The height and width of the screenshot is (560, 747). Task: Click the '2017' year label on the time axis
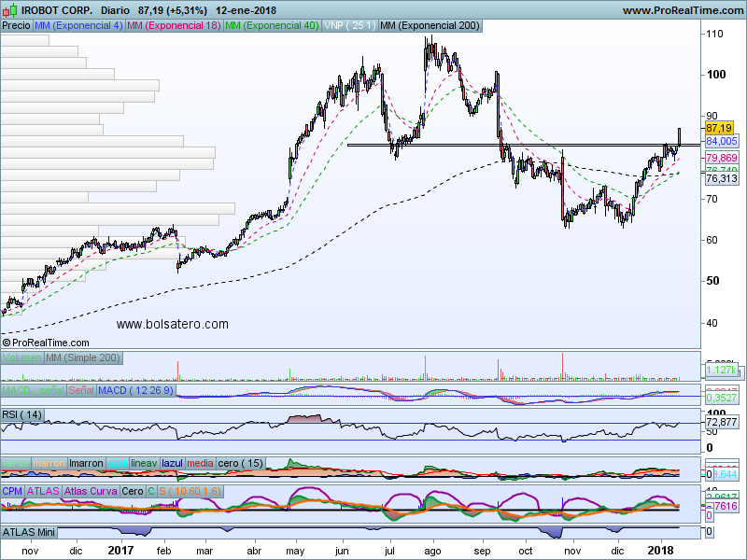(x=121, y=551)
